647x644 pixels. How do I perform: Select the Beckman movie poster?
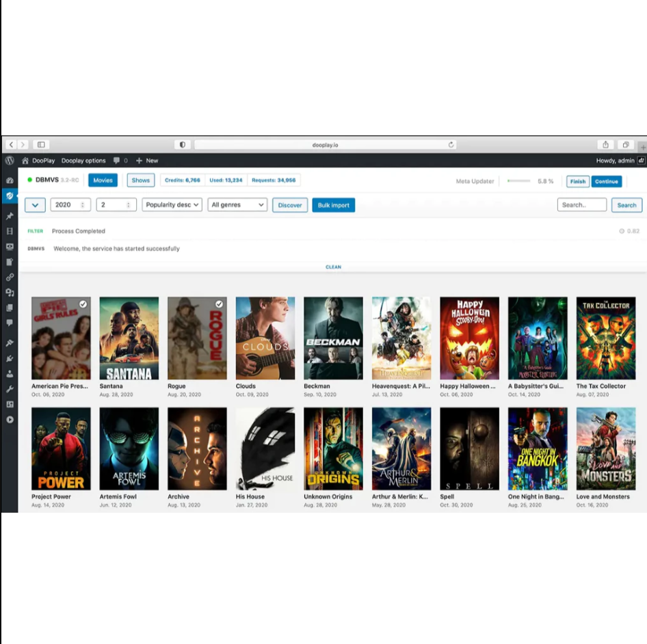(x=333, y=338)
